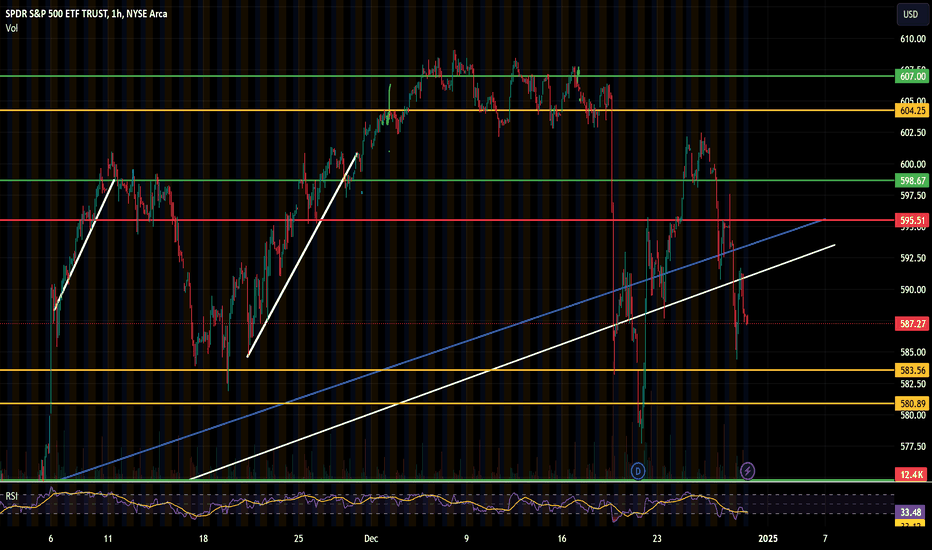Image resolution: width=932 pixels, height=550 pixels.
Task: Open the USD currency selector
Action: click(911, 14)
